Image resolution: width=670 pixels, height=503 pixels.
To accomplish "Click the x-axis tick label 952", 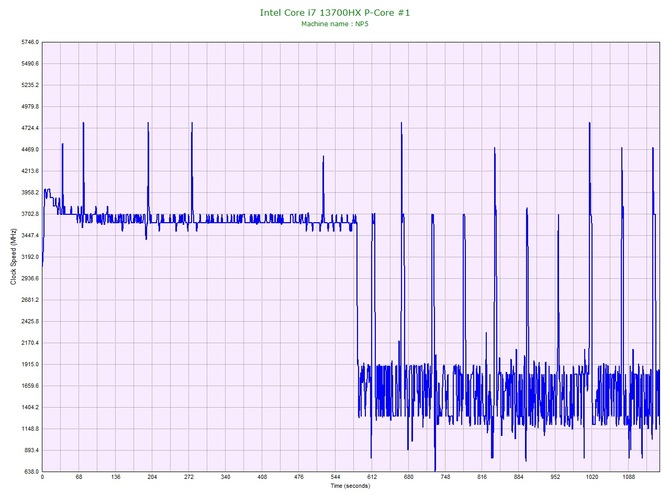I will coord(555,477).
